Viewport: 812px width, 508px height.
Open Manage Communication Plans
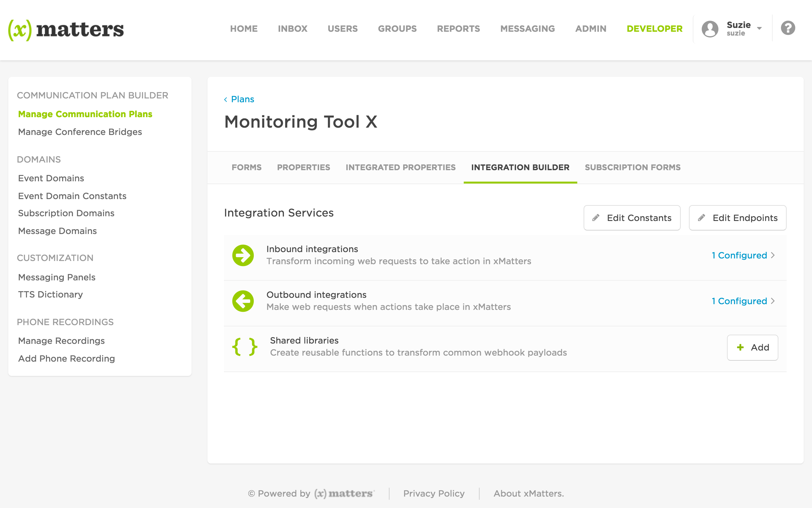point(85,114)
